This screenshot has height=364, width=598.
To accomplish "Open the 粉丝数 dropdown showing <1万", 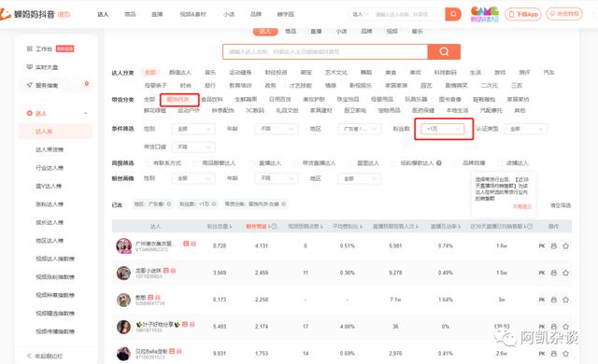I will [x=443, y=129].
